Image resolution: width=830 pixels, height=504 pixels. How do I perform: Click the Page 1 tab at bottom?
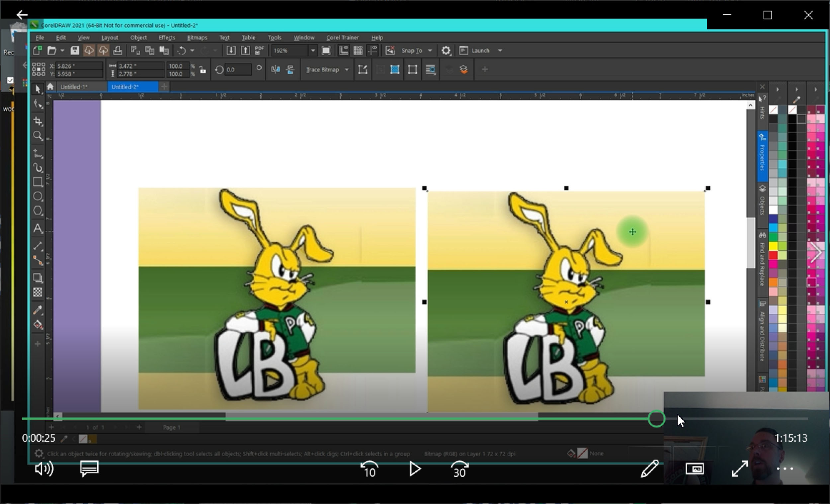tap(171, 427)
